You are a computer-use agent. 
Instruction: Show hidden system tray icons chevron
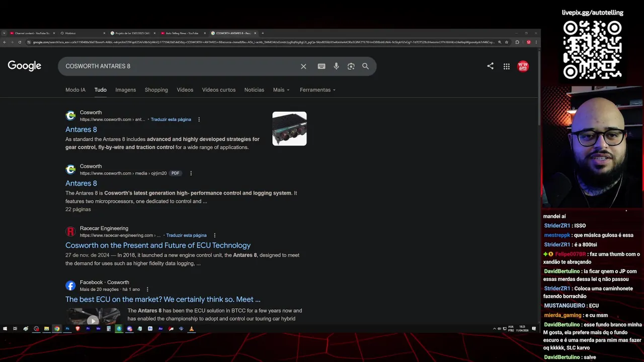pyautogui.click(x=495, y=329)
